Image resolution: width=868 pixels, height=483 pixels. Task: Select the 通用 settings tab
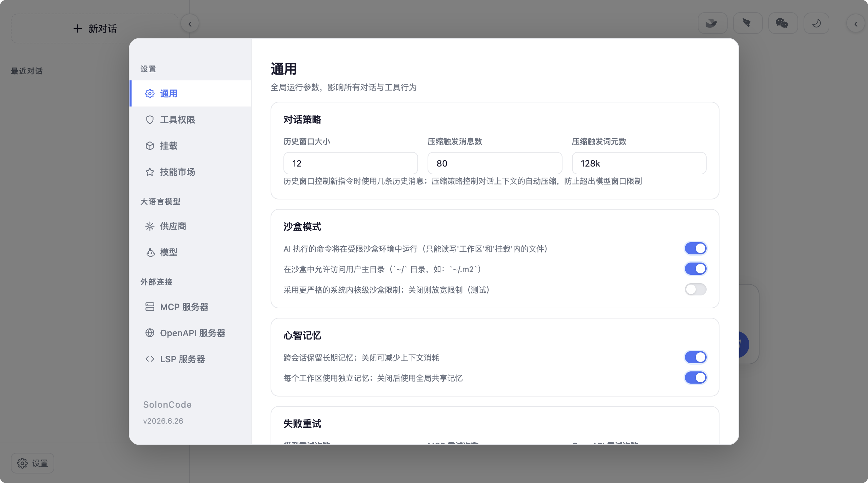191,94
